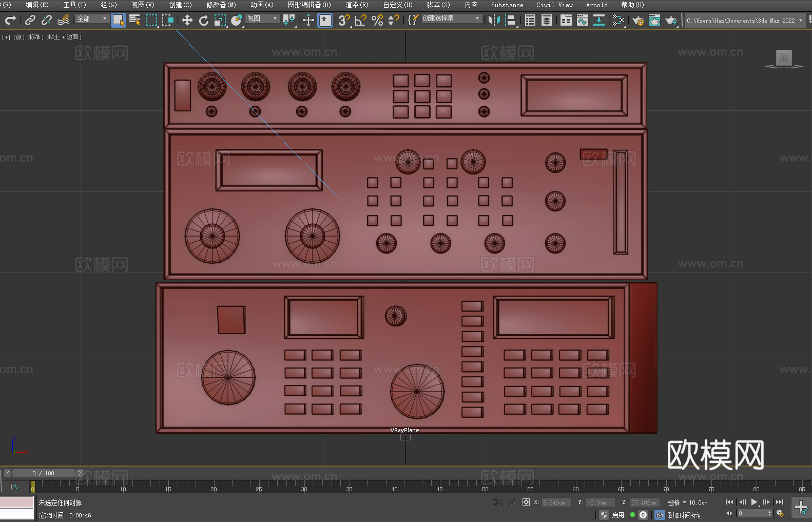Expand the 视图 reference coordinate dropdown
The image size is (812, 522).
tap(262, 18)
